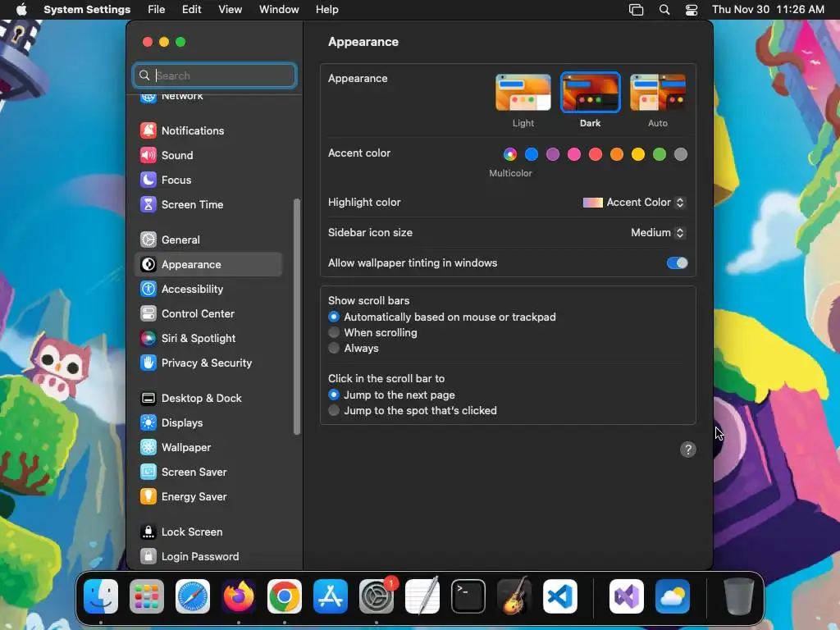
Task: Click the question mark help button
Action: coord(688,449)
